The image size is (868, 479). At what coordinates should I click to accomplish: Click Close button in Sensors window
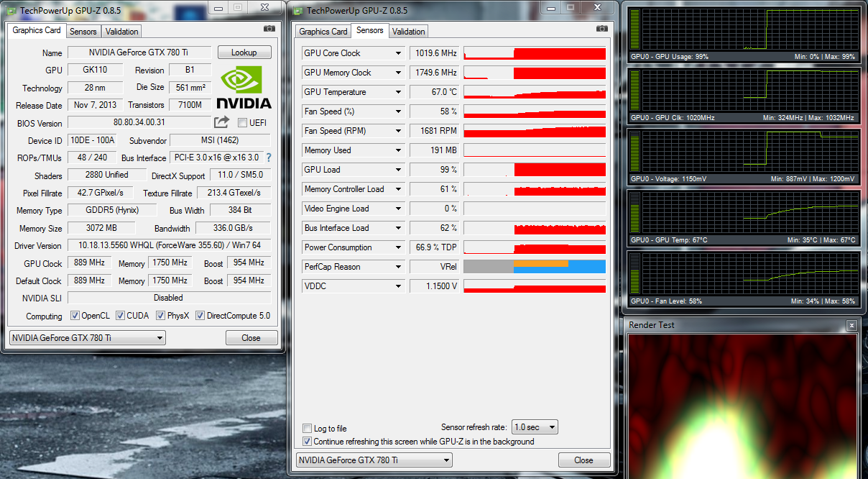(x=584, y=460)
